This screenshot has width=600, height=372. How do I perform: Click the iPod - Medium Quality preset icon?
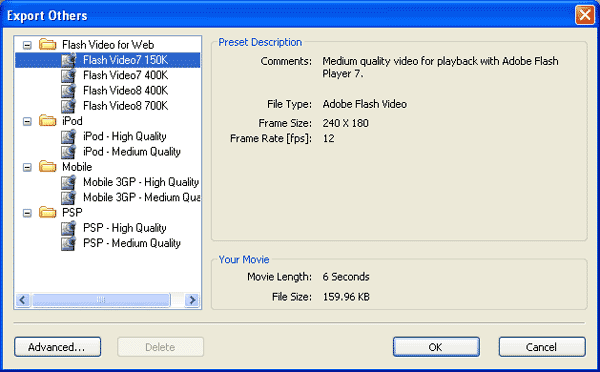tap(68, 152)
